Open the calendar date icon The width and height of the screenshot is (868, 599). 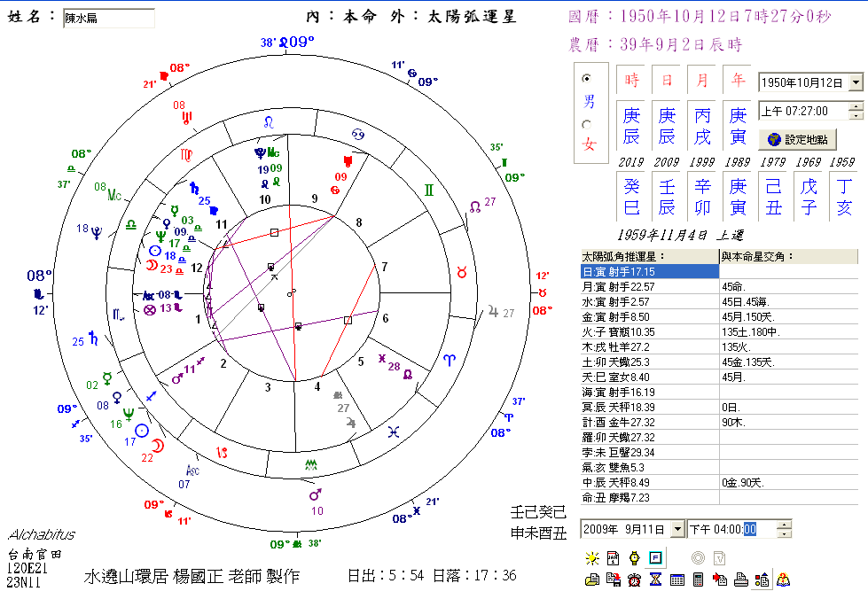(614, 557)
